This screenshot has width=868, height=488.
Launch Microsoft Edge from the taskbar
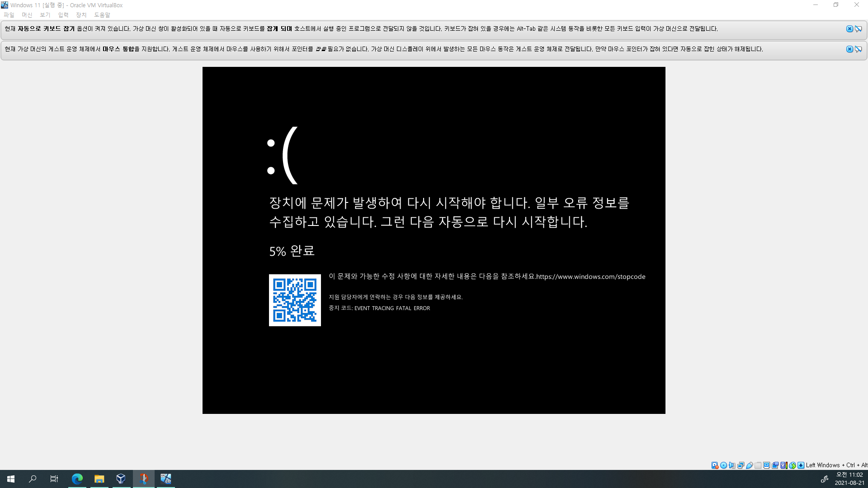(77, 479)
